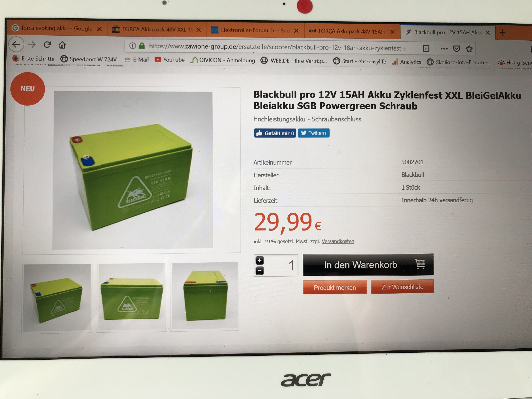
Task: Open a new tab with plus button
Action: 502,32
